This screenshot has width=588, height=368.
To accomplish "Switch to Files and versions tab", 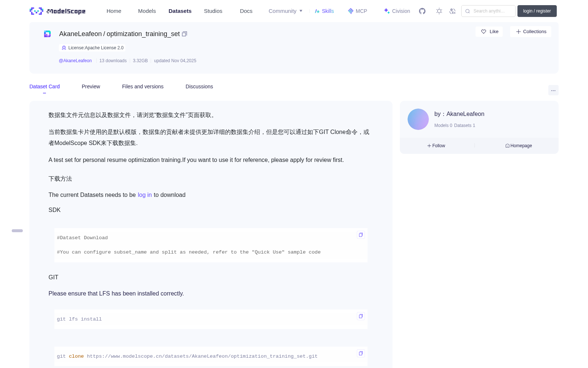I will click(143, 86).
